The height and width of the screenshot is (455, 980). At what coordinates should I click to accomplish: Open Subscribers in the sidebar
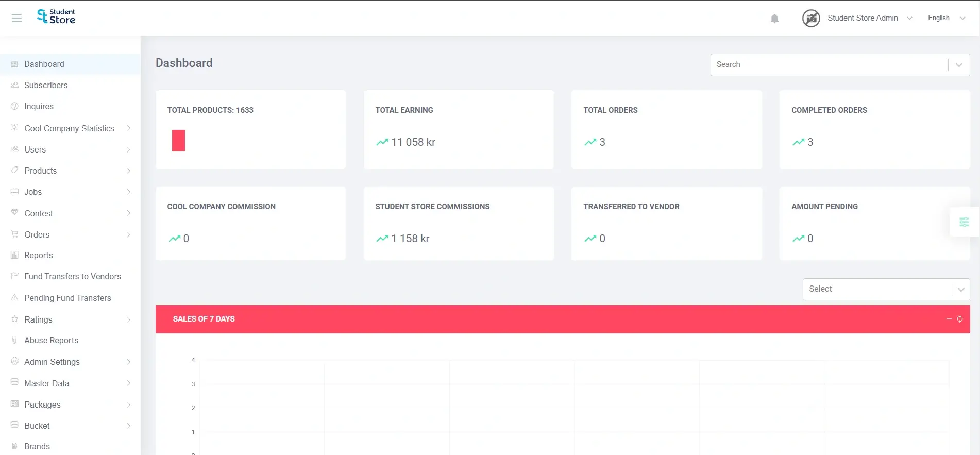[x=46, y=85]
